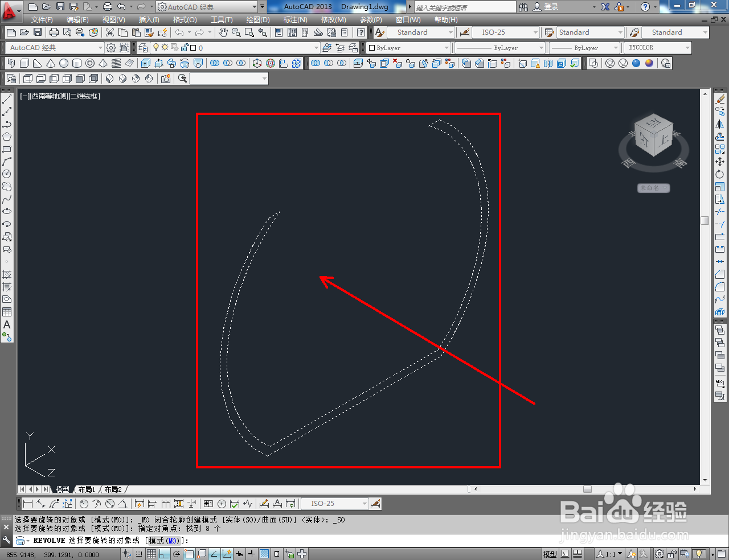
Task: Select the Cone solid tool
Action: click(x=51, y=63)
